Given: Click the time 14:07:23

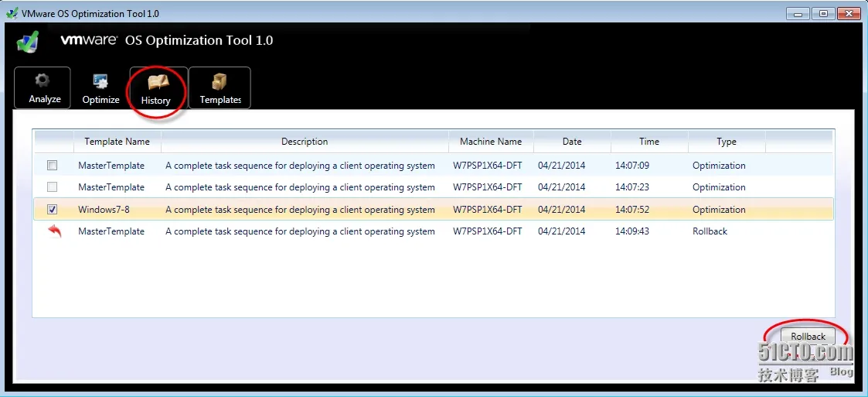Looking at the screenshot, I should [x=632, y=187].
